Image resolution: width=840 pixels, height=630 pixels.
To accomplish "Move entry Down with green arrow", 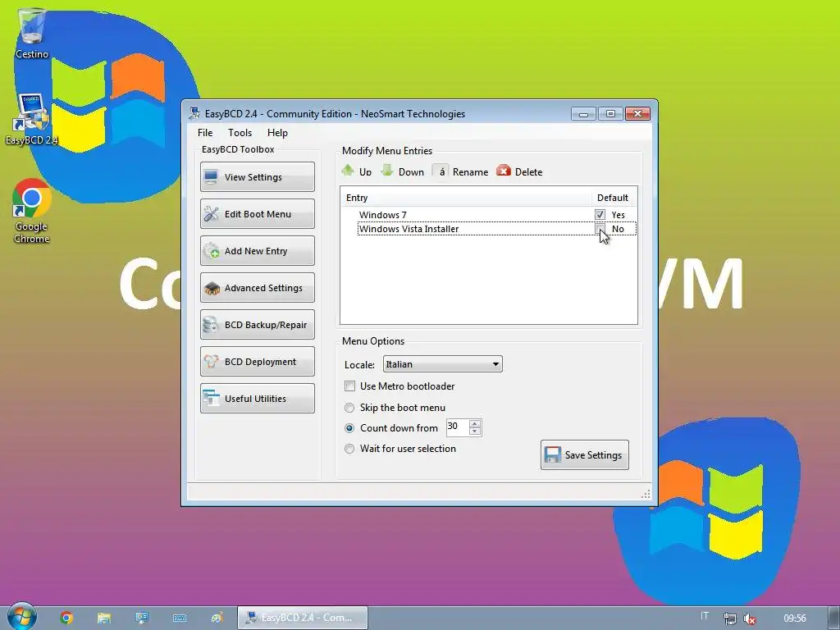I will tap(402, 171).
